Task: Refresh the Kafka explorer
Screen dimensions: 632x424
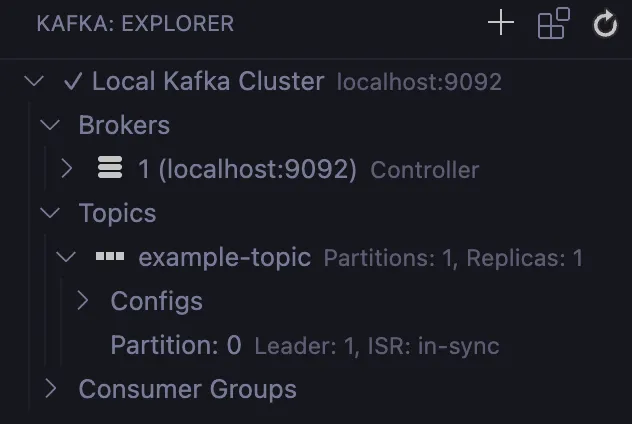Action: [605, 24]
